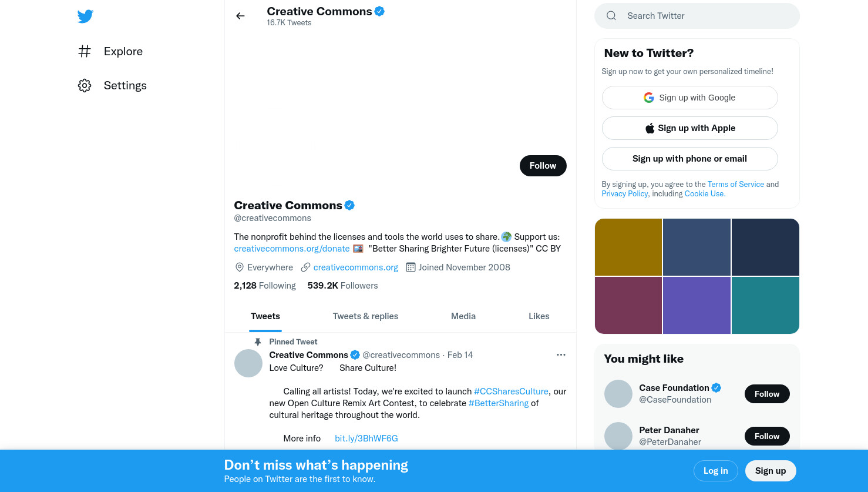Viewport: 868px width, 492px height.
Task: Click the link icon beside creativecommons.org
Action: pos(305,267)
